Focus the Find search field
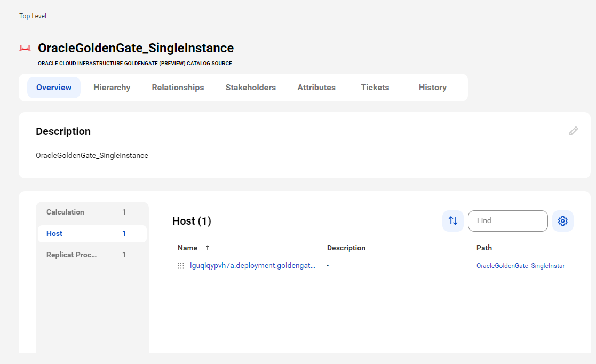This screenshot has width=596, height=364. point(508,220)
